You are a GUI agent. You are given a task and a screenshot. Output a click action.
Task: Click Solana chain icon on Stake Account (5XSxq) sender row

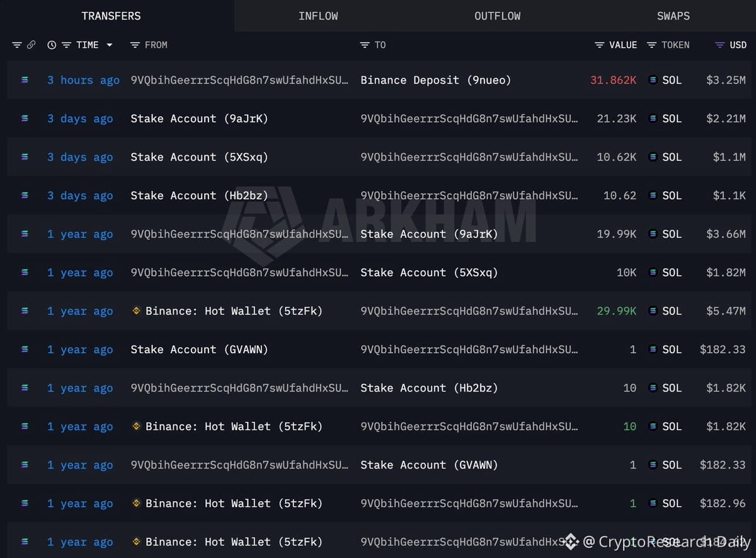[x=25, y=157]
